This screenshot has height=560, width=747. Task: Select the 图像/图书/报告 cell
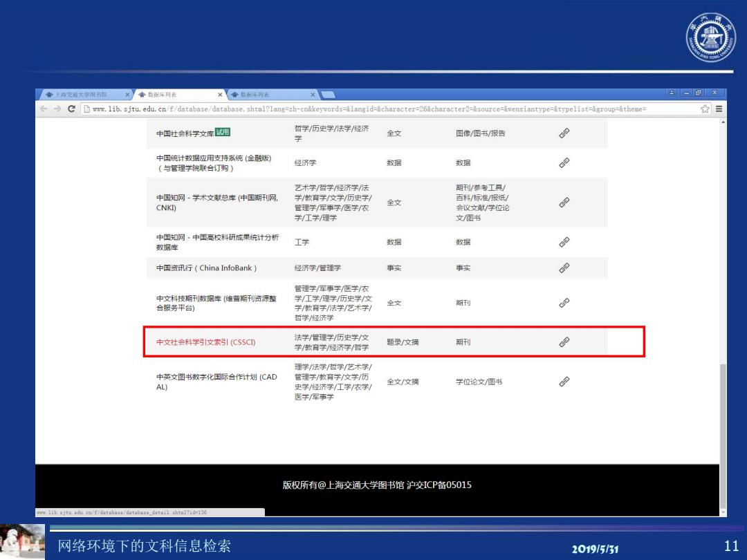480,133
